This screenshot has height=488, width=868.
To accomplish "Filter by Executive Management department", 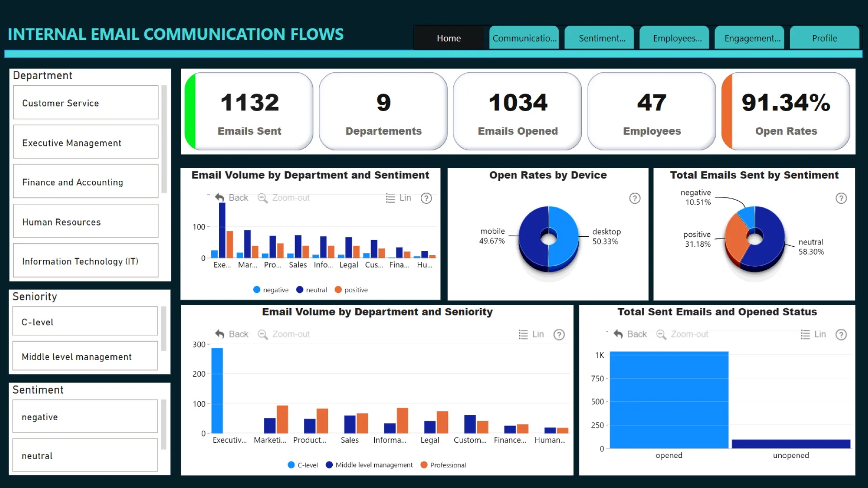I will 86,142.
